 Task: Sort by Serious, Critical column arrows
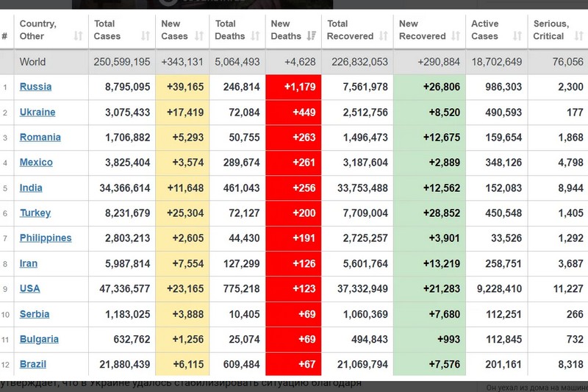coord(578,36)
